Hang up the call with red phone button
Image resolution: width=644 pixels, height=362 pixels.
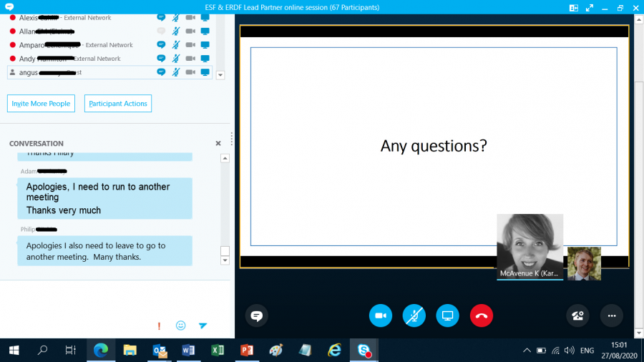pyautogui.click(x=481, y=315)
